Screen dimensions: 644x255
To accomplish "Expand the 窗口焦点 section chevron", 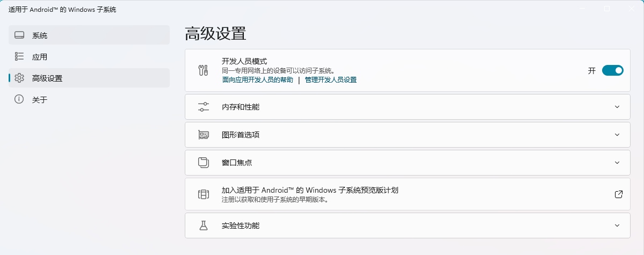I will [x=617, y=163].
